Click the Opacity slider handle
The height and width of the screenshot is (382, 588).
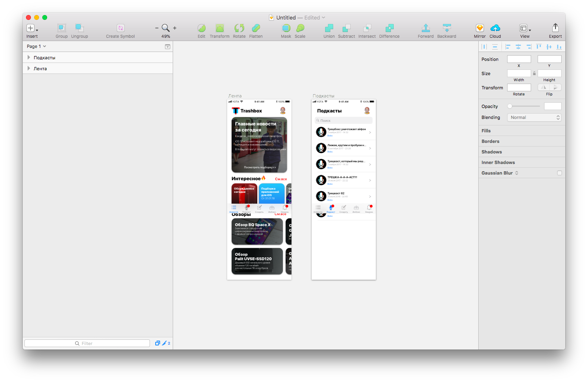pyautogui.click(x=510, y=106)
